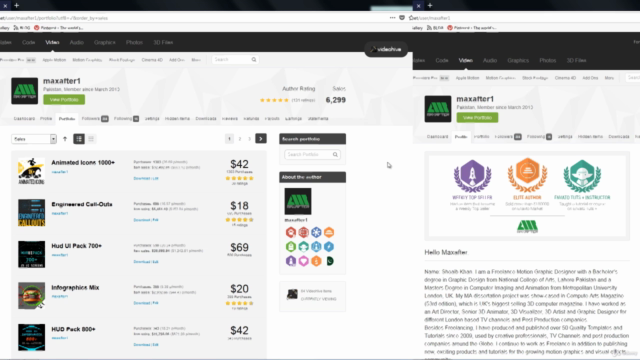
Task: Open portfolio page 2
Action: tap(240, 139)
